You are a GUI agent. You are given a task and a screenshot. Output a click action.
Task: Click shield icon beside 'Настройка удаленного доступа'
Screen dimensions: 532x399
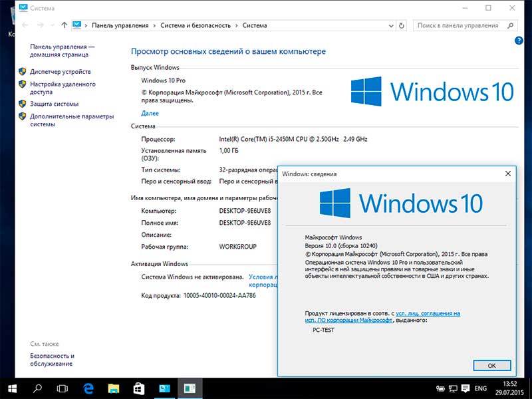(x=23, y=84)
